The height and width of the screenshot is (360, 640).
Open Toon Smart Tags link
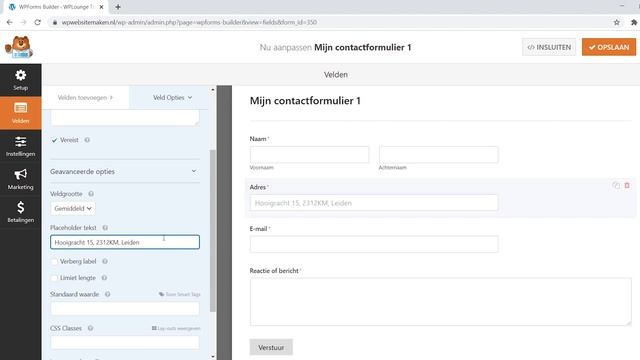[x=180, y=294]
